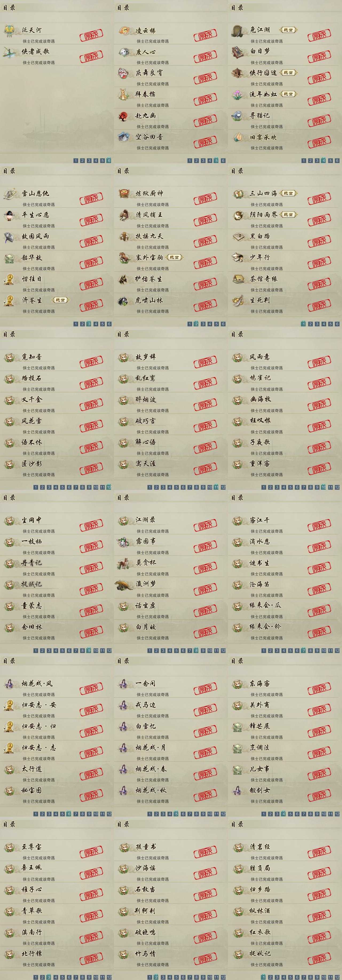This screenshot has height=980, width=342.
Task: Click the 绝世 badge beside 兔江湖
Action: pyautogui.click(x=288, y=30)
